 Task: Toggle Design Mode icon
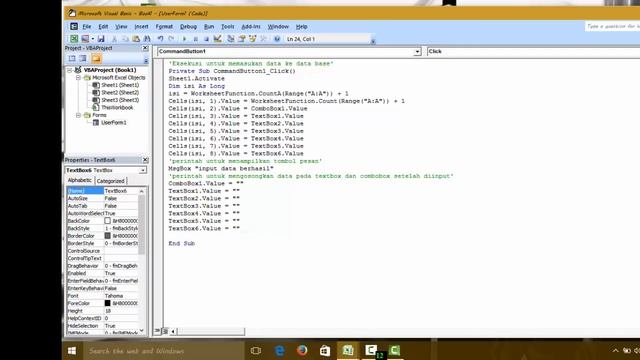[218, 39]
